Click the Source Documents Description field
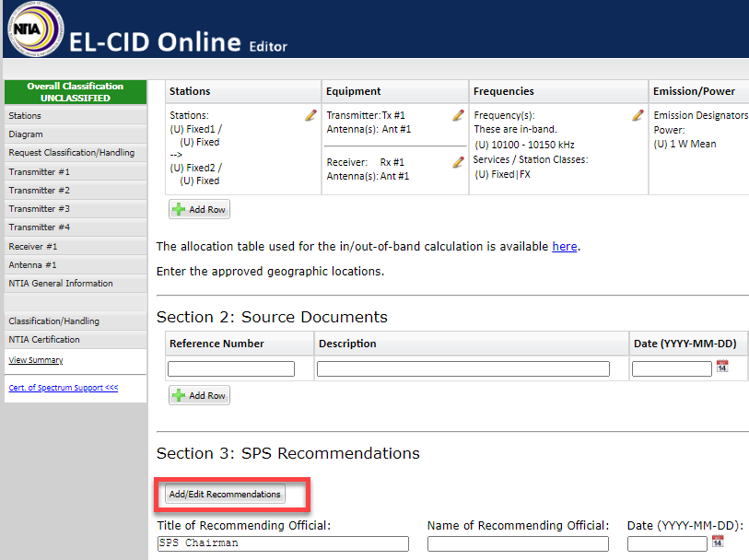749x560 pixels. coord(463,368)
